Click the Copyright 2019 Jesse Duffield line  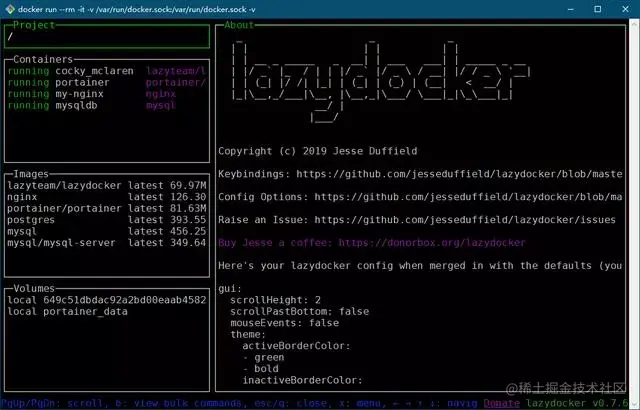point(318,151)
